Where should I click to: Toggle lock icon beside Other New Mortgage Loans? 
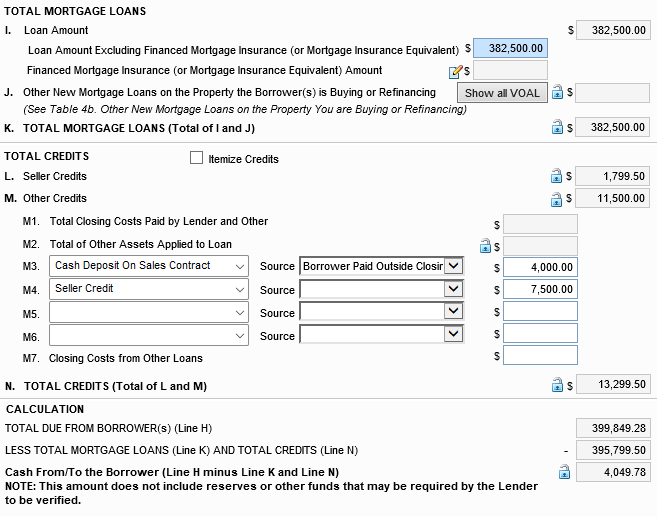coord(557,91)
